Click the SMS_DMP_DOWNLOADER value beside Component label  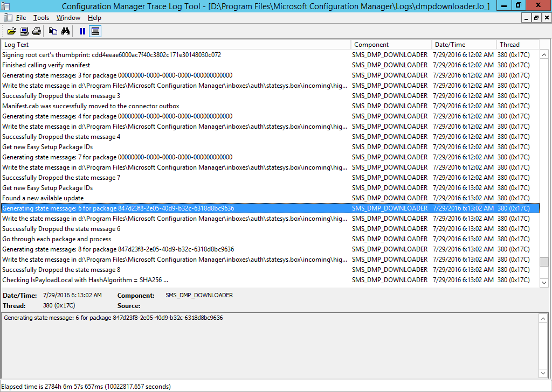coord(199,295)
